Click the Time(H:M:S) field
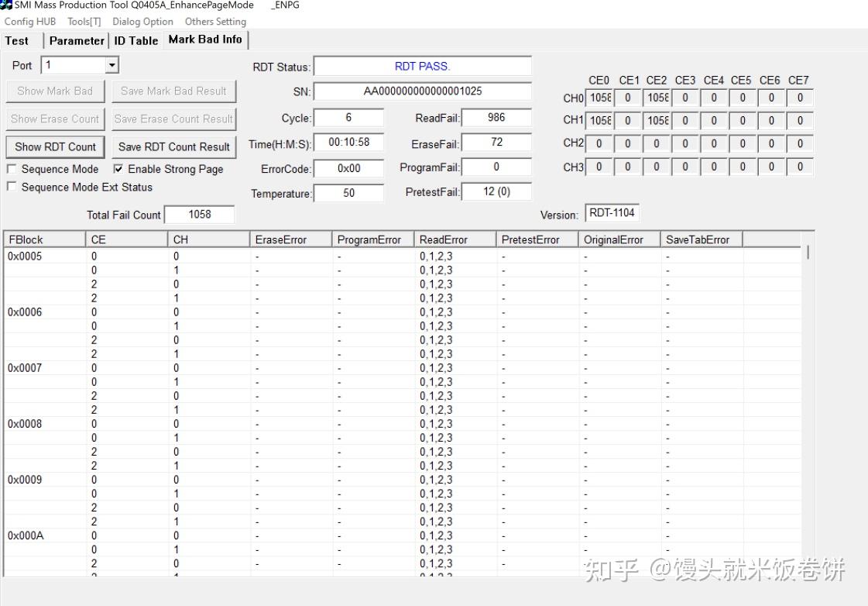868x606 pixels. [x=348, y=143]
